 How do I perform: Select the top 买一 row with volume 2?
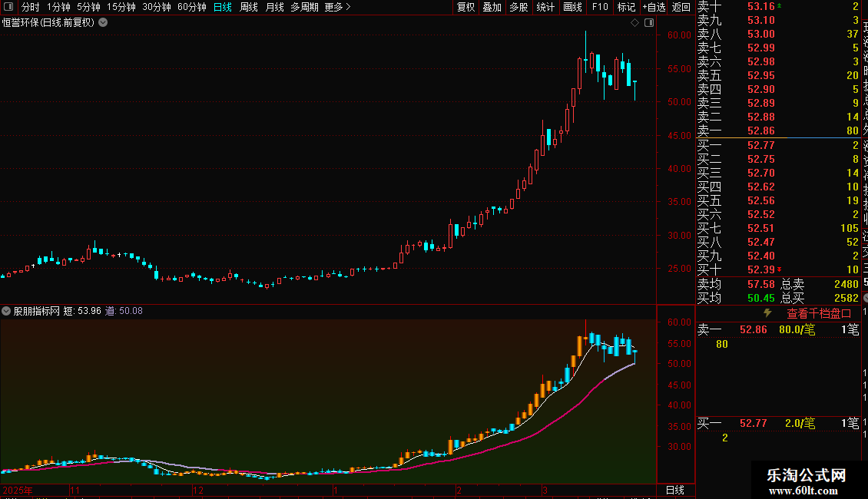point(778,145)
